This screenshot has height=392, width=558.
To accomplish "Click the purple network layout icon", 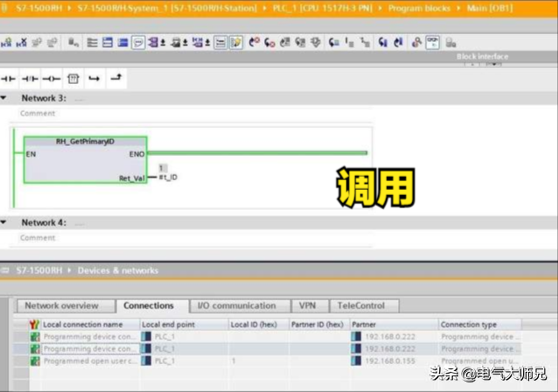I will tap(198, 43).
